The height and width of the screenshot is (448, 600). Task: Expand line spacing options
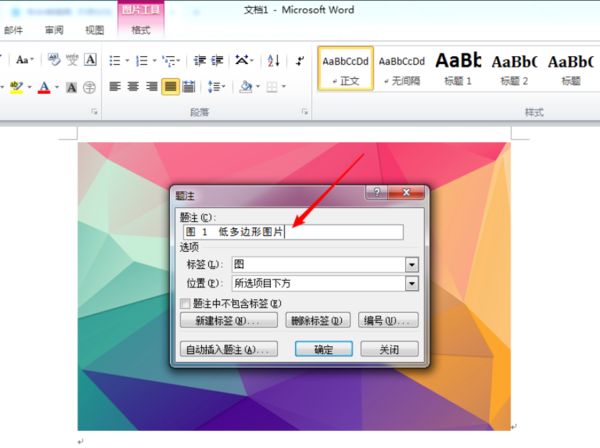click(216, 87)
